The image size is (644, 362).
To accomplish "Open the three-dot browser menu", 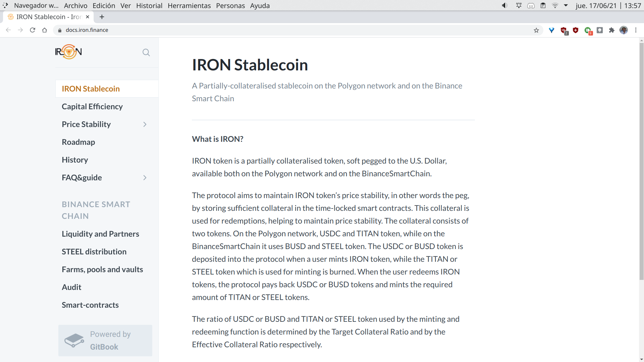I will (x=636, y=30).
